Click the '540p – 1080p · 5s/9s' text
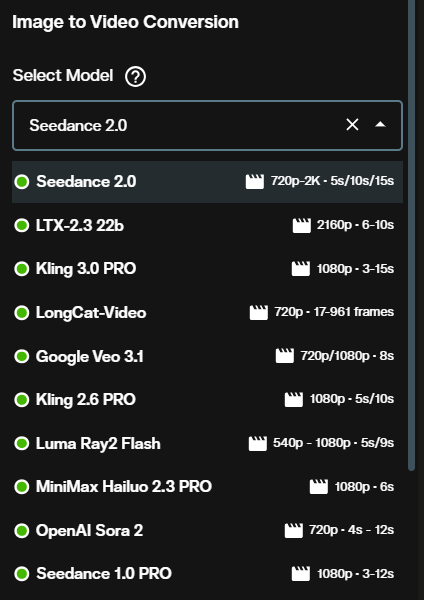Image resolution: width=424 pixels, height=600 pixels. (x=333, y=443)
